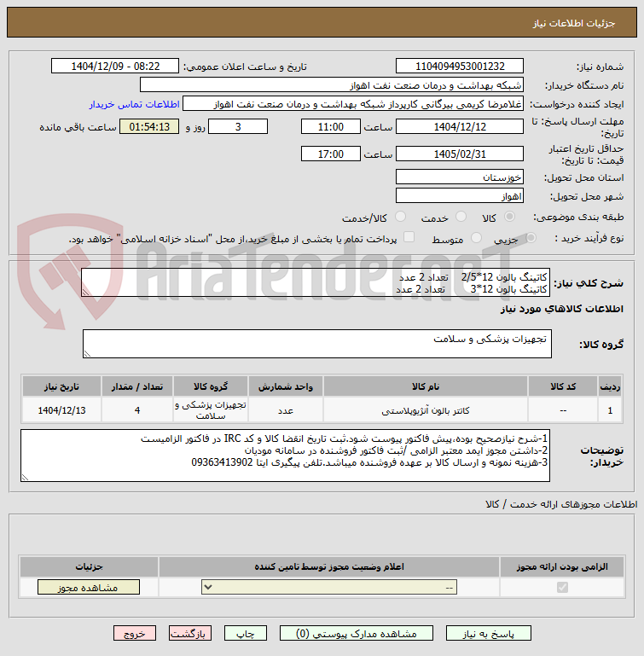Viewport: 644px width, 656px height.
Task: Select the جزیی purchase type radio
Action: pos(531,238)
